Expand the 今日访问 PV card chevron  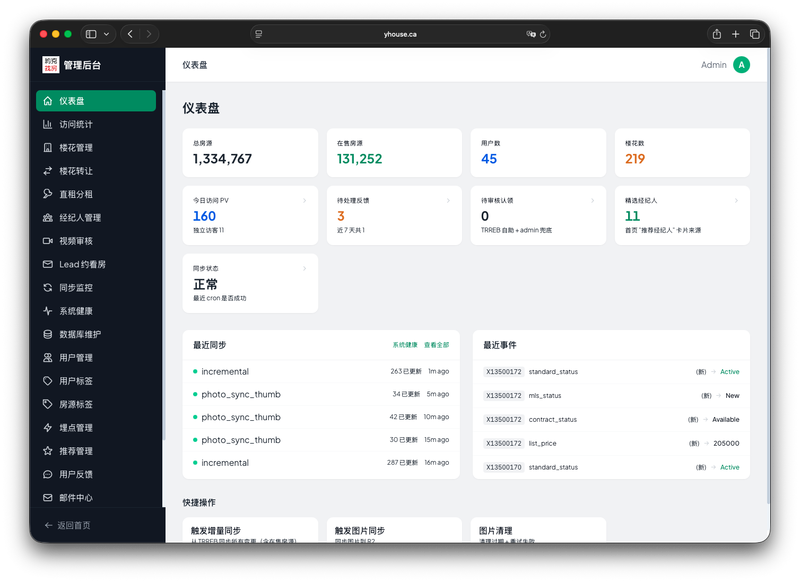pos(305,200)
